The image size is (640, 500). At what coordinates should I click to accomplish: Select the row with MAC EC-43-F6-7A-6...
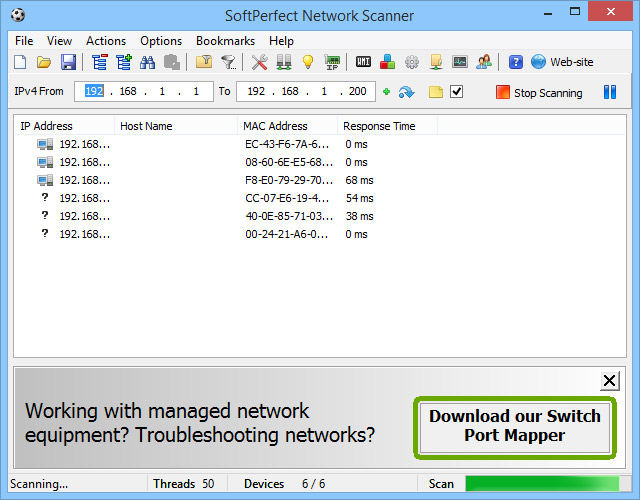click(320, 144)
